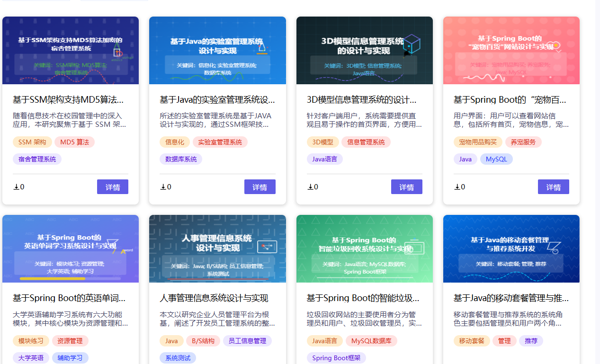Click title 基于Java的实验室管理系统设...

(217, 100)
